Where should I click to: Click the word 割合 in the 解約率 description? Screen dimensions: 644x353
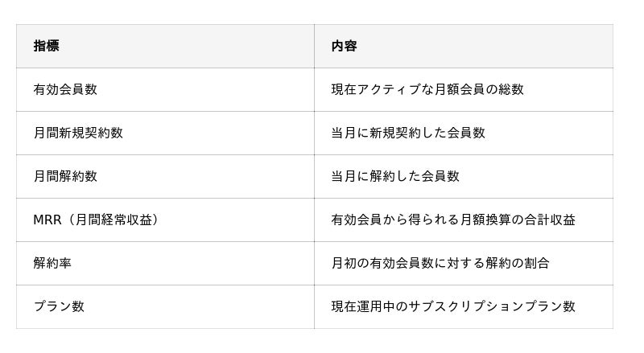pyautogui.click(x=537, y=263)
